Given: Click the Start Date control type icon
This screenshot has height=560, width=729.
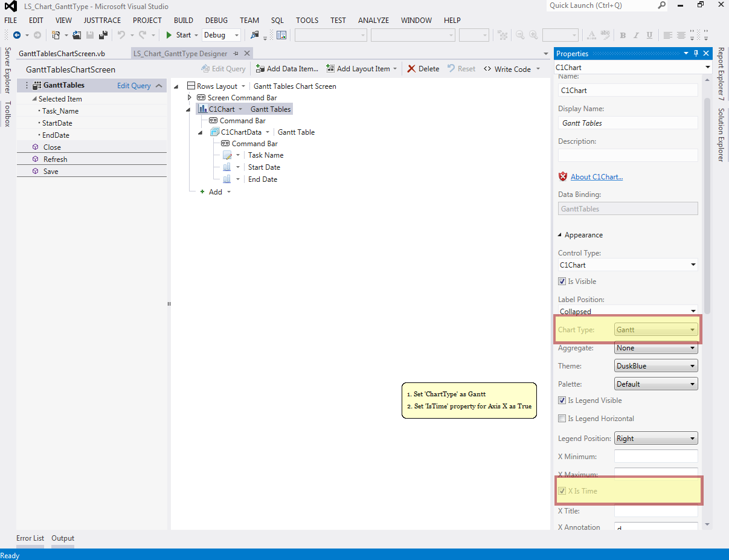Looking at the screenshot, I should click(x=227, y=167).
